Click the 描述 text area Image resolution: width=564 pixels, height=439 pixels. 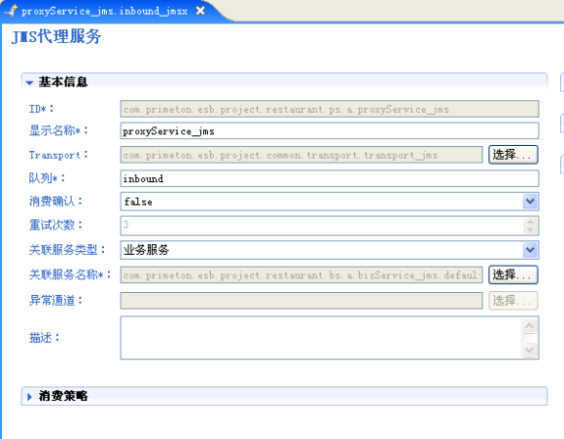(321, 338)
